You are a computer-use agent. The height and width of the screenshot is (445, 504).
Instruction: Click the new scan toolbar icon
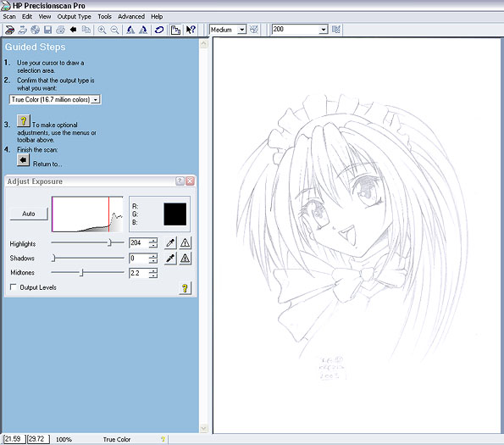coord(9,30)
